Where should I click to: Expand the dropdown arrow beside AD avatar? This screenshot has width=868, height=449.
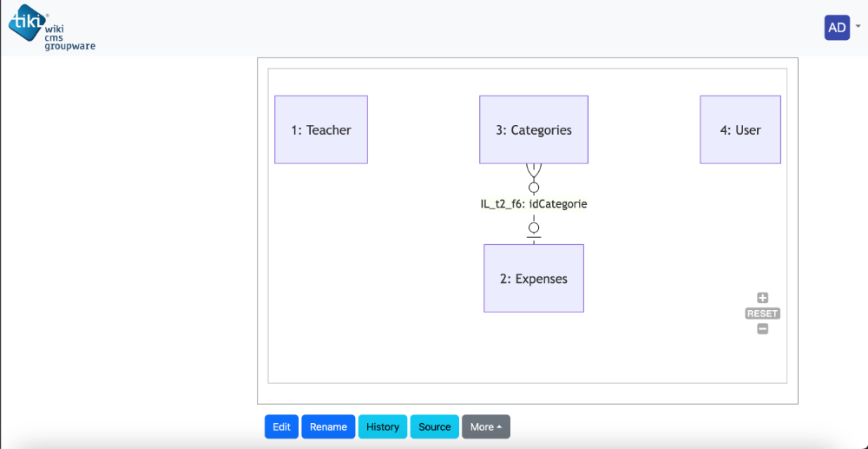click(858, 26)
